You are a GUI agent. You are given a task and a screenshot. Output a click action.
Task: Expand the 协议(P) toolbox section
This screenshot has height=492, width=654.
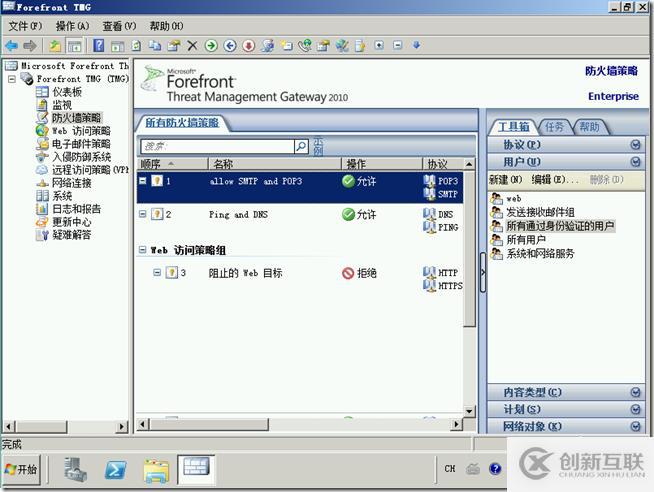tap(635, 145)
